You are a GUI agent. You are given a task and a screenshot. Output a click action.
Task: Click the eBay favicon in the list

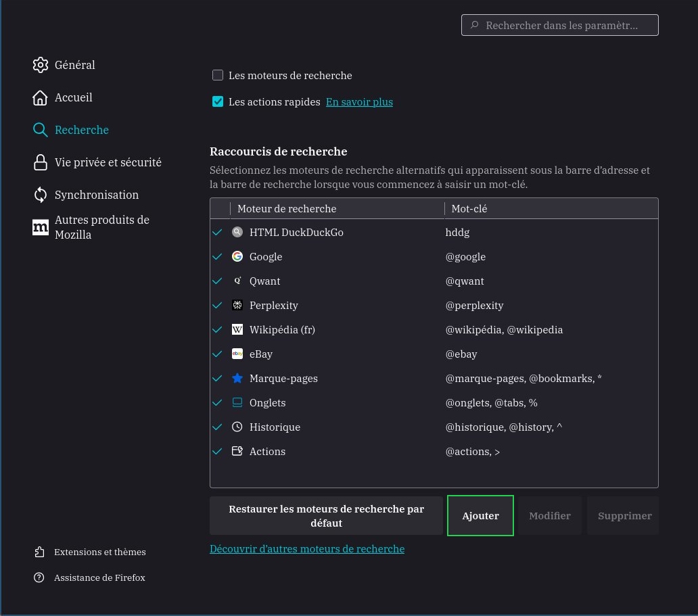point(237,354)
